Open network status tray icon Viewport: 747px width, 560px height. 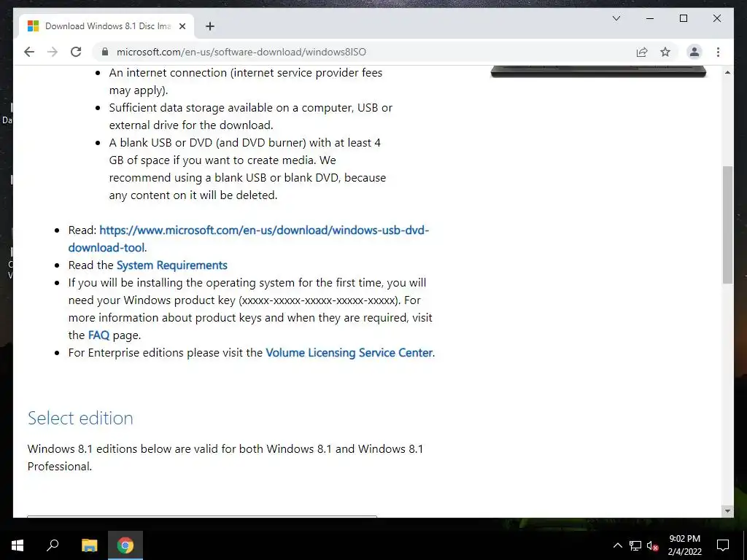pos(635,545)
